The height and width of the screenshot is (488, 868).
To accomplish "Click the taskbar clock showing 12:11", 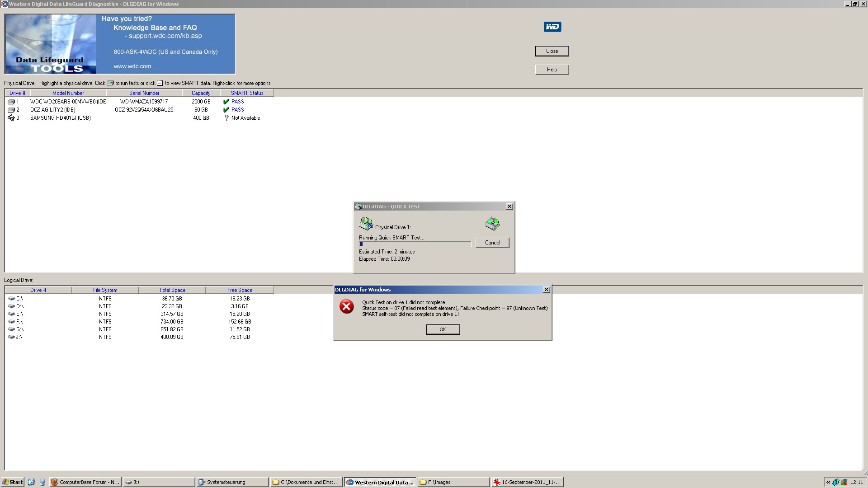I will tap(857, 482).
